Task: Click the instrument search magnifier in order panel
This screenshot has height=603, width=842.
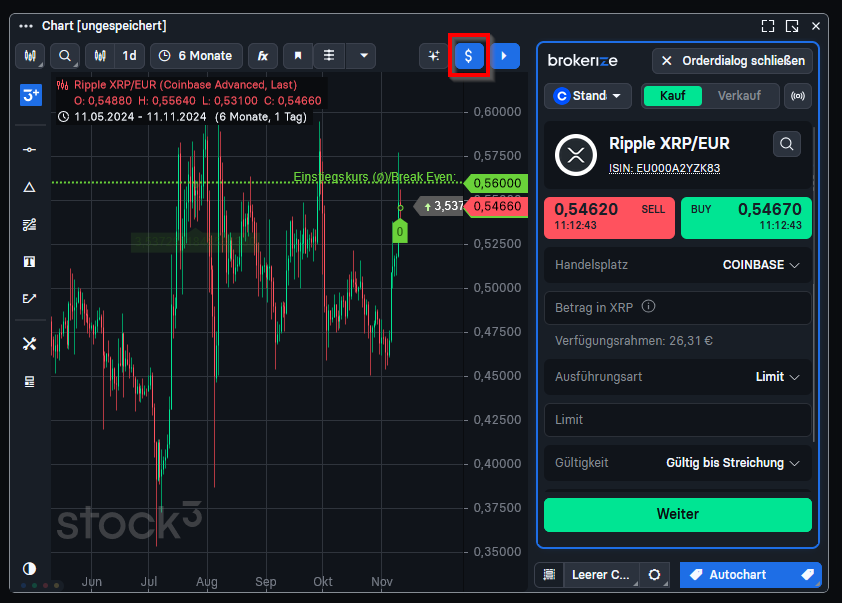Action: 787,144
